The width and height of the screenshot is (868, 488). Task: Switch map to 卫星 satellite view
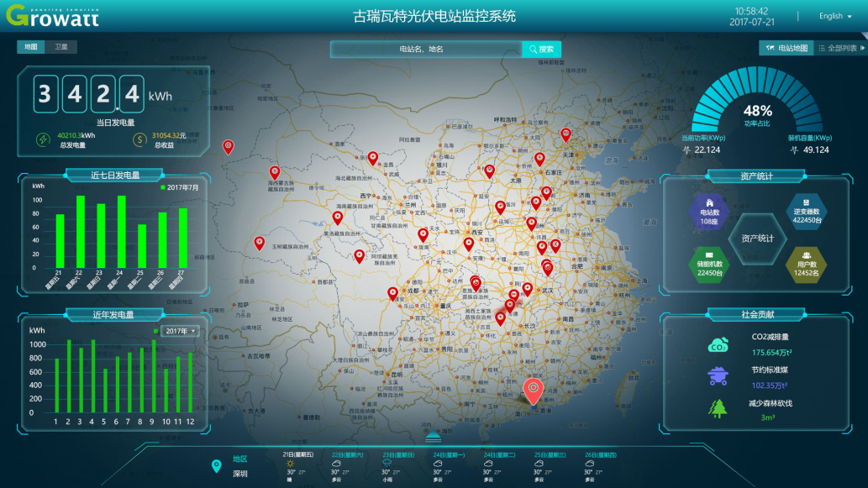(61, 48)
